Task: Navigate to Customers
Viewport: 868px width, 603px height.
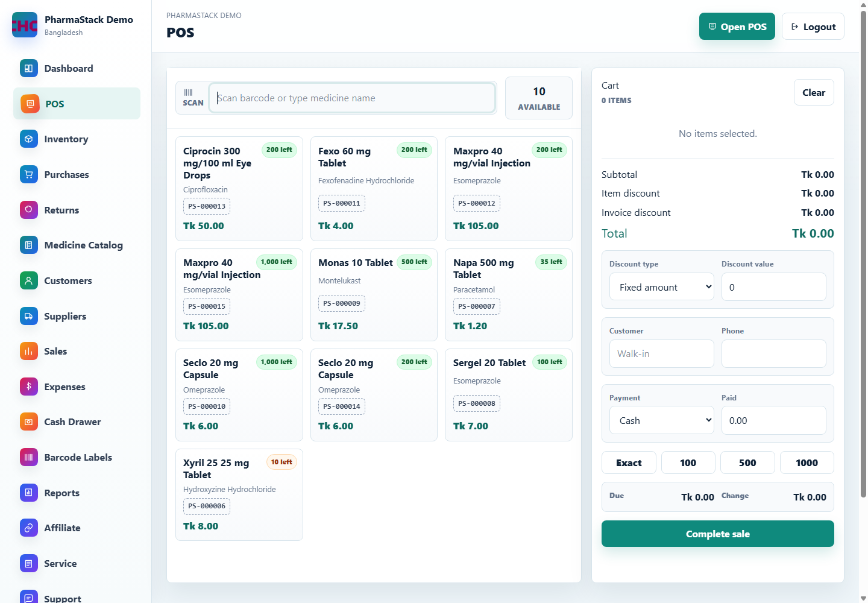Action: coord(77,280)
